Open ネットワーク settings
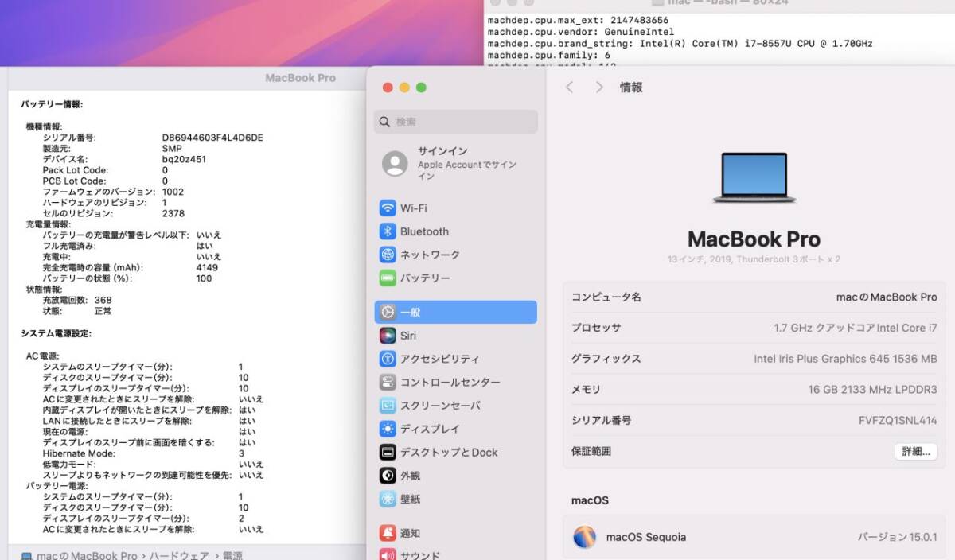This screenshot has width=955, height=560. click(430, 255)
